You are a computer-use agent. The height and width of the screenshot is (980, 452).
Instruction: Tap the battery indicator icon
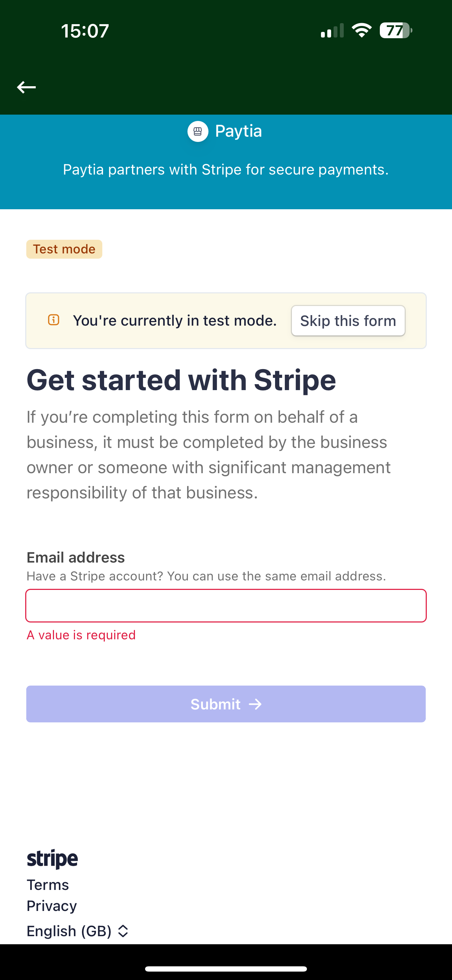point(396,30)
